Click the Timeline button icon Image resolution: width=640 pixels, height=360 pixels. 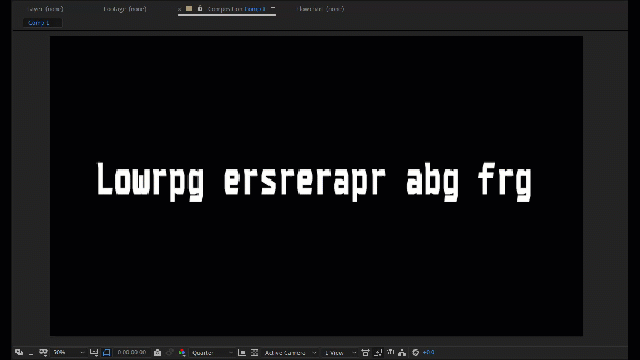coord(390,352)
